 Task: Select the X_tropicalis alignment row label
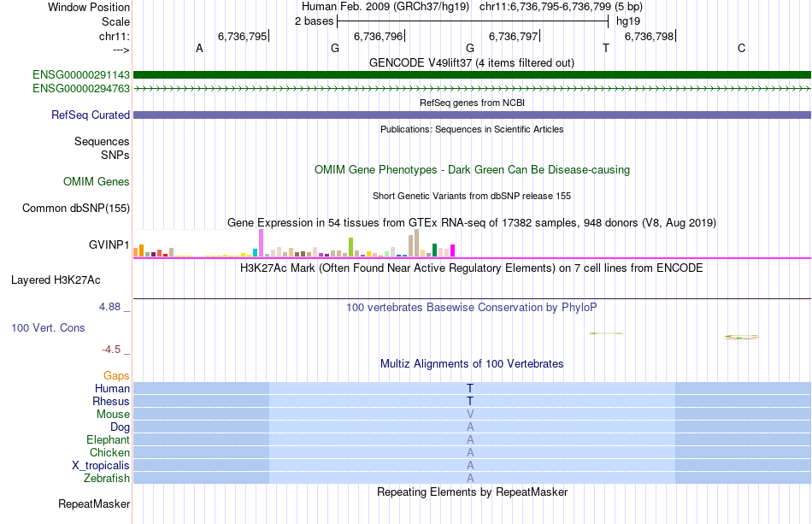pyautogui.click(x=101, y=466)
